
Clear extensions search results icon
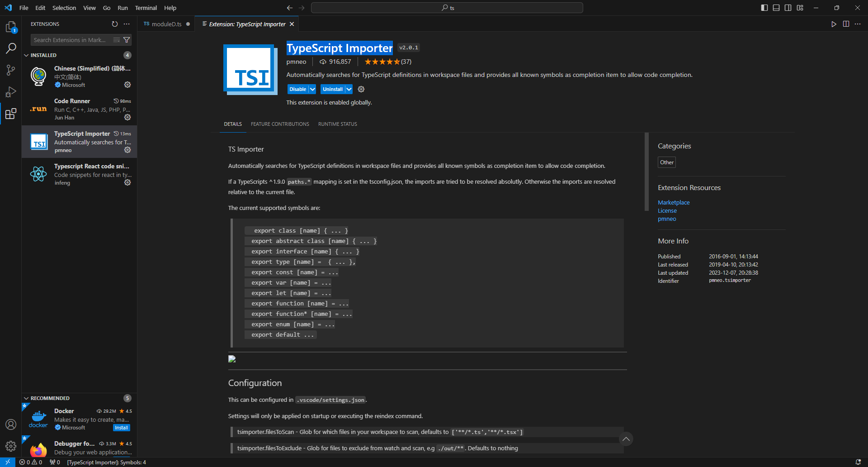[117, 40]
